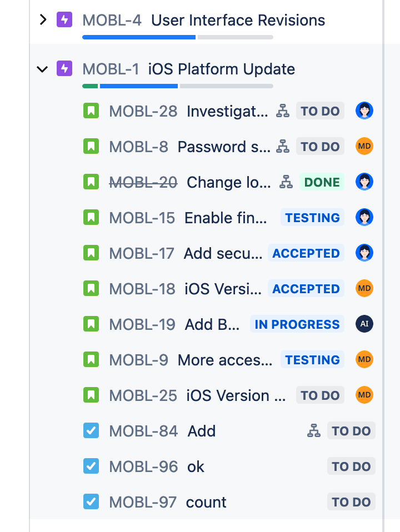Open the DONE status menu on MOBL-20
Screen dimensions: 400x532
pos(321,182)
